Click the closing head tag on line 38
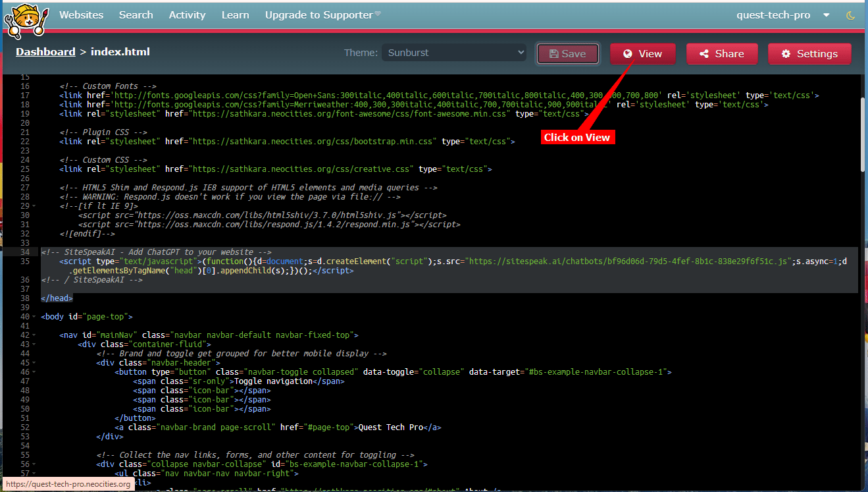This screenshot has width=868, height=492. click(x=57, y=298)
